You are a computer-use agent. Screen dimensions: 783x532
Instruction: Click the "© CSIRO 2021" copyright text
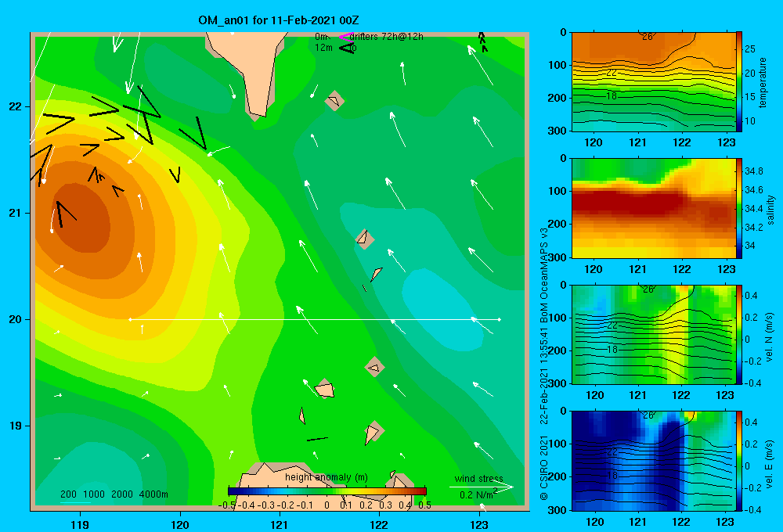tap(544, 468)
